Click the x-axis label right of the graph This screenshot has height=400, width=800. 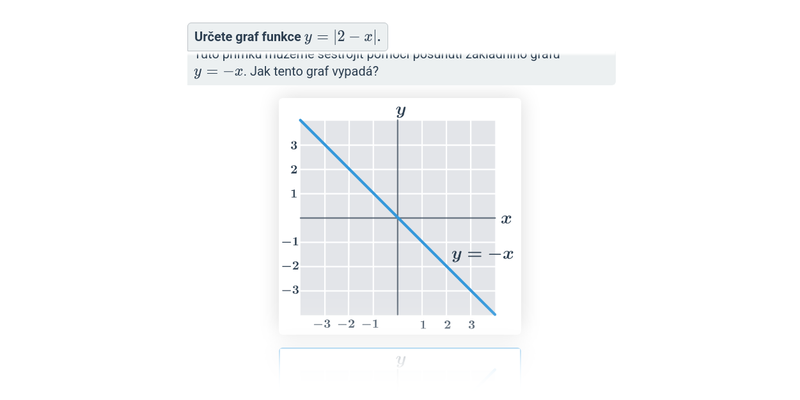tap(506, 218)
